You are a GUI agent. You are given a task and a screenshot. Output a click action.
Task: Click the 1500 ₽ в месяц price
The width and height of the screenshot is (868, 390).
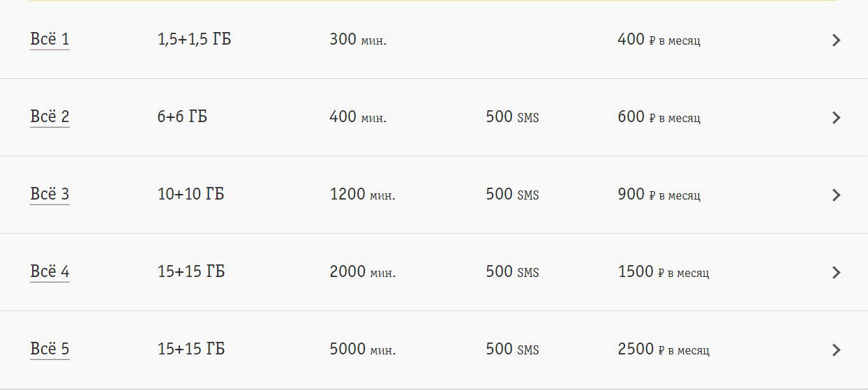[663, 272]
